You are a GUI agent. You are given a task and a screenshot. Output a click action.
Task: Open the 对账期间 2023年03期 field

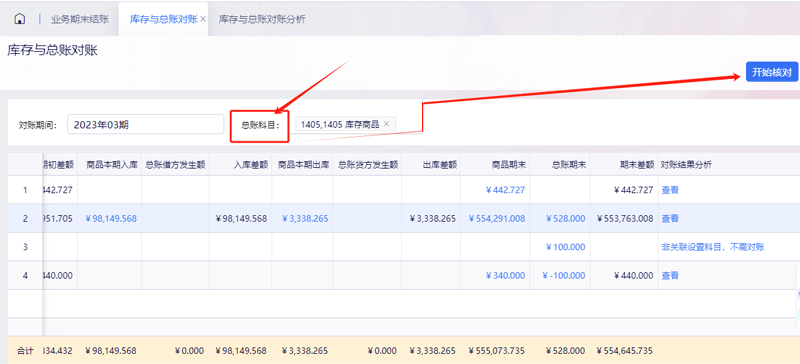(145, 125)
